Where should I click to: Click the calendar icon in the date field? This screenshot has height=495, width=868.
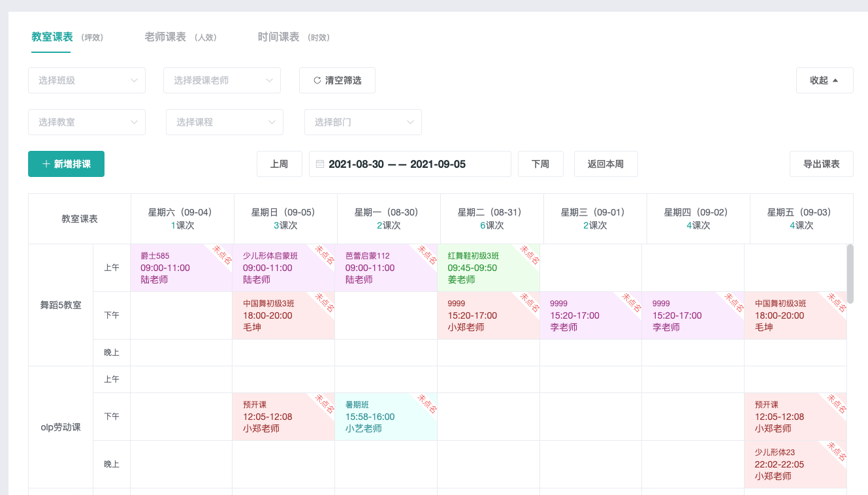[x=320, y=164]
